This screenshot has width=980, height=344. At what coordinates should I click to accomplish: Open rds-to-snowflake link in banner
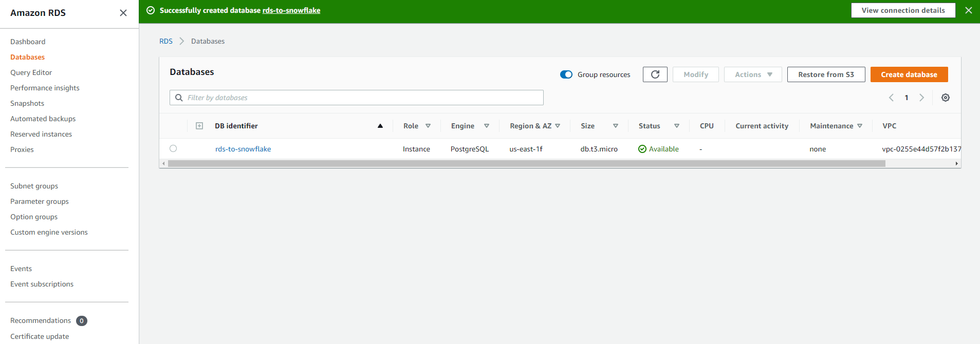[291, 10]
